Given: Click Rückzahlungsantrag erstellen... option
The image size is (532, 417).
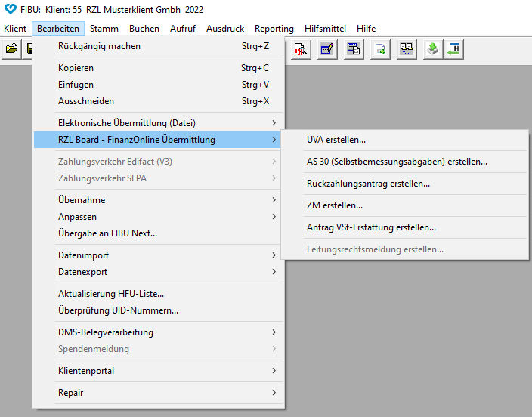Looking at the screenshot, I should click(368, 184).
